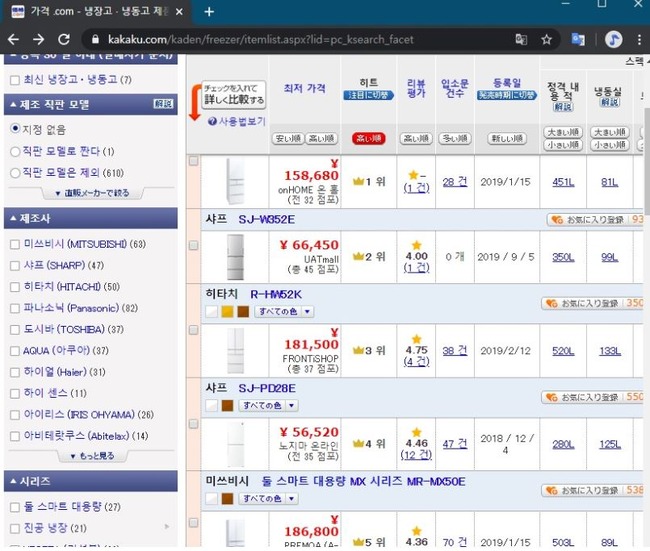650x551 pixels.
Task: Tick the 진공 냉장 (21) series box
Action: [x=15, y=528]
